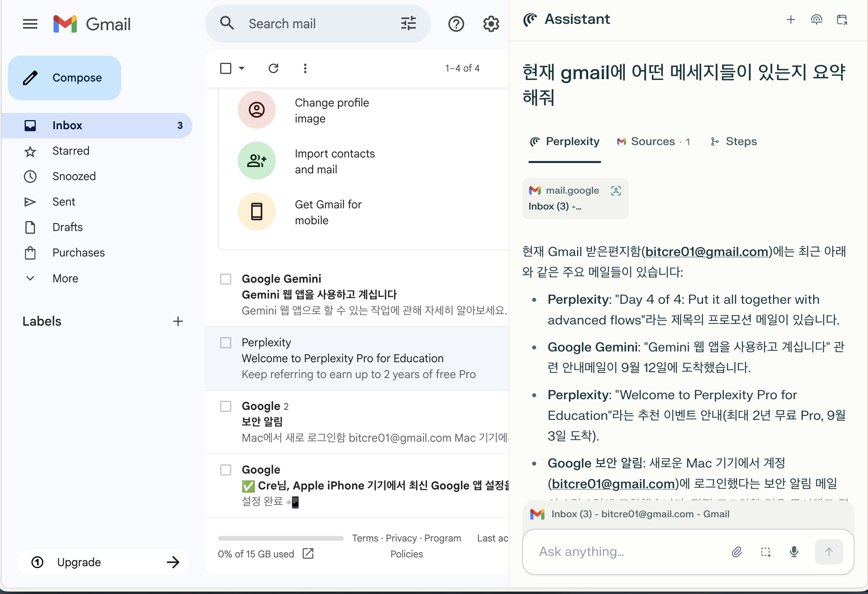Click the Gmail settings gear icon
This screenshot has height=594, width=868.
(491, 24)
